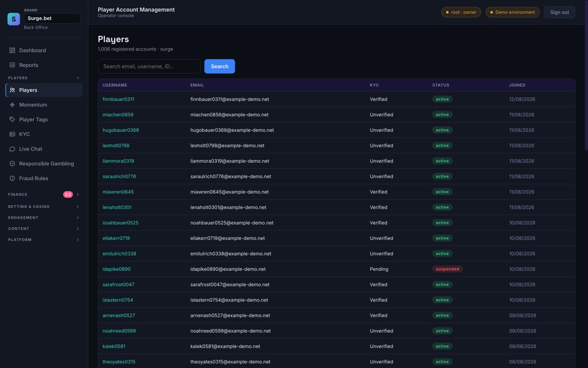Click email kaiek0581@example-demo.net
This screenshot has height=368, width=588.
225,346
